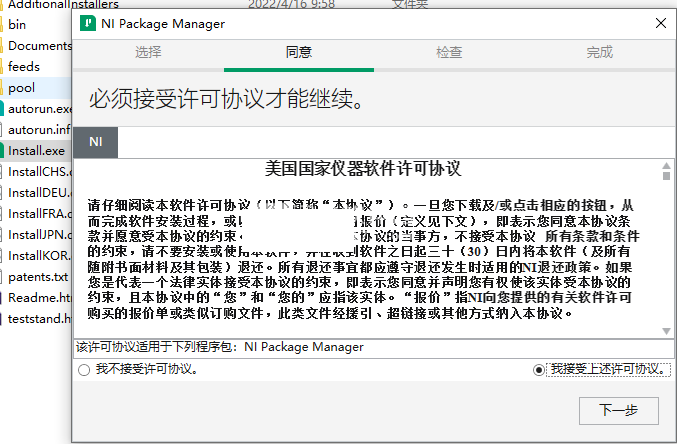677x444 pixels.
Task: Choose 我不接受许可协议 radio option
Action: pos(138,369)
